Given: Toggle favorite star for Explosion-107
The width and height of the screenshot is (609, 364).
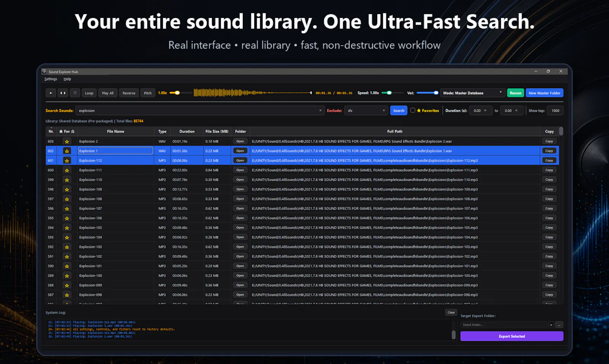Looking at the screenshot, I should (67, 208).
